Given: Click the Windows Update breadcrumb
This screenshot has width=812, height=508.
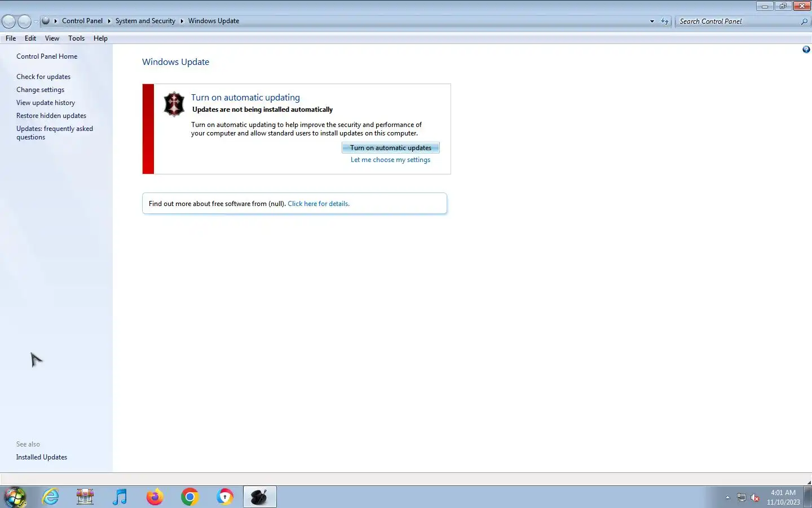Looking at the screenshot, I should (x=214, y=21).
